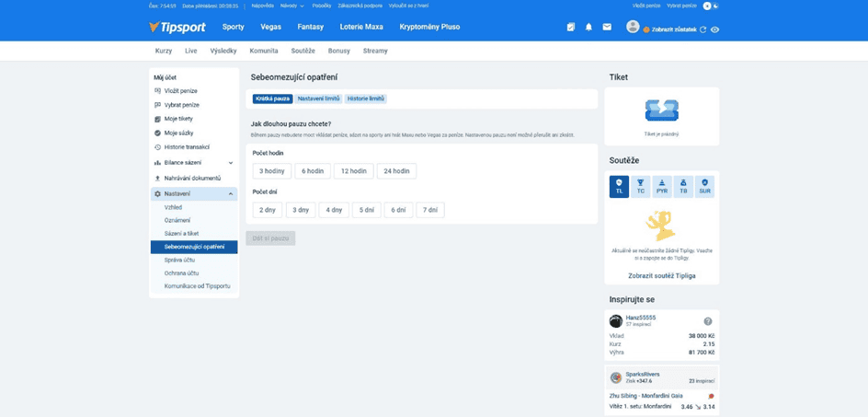Expand the Bilance sázení chevron
Image resolution: width=868 pixels, height=417 pixels.
click(231, 163)
